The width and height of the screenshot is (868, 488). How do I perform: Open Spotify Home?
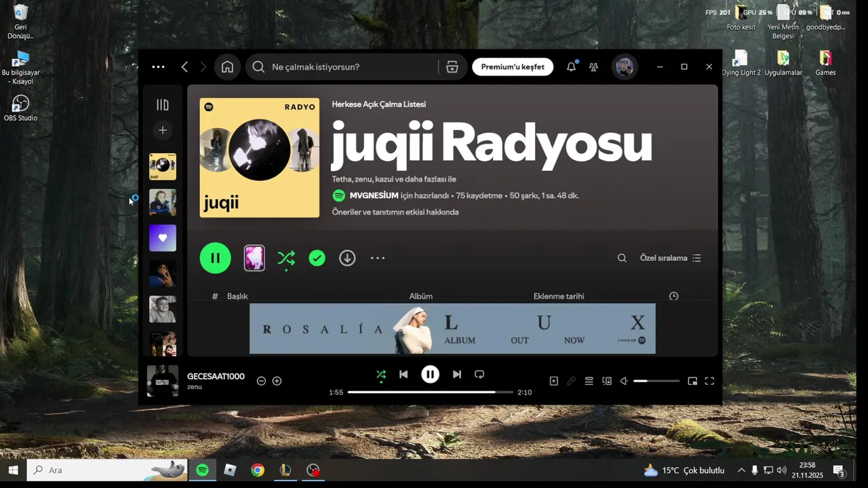(227, 67)
